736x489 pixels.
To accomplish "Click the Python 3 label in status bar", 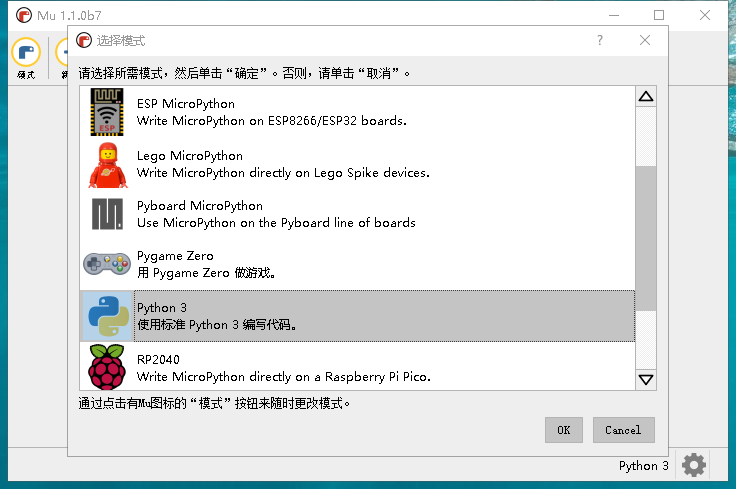I will [x=644, y=466].
